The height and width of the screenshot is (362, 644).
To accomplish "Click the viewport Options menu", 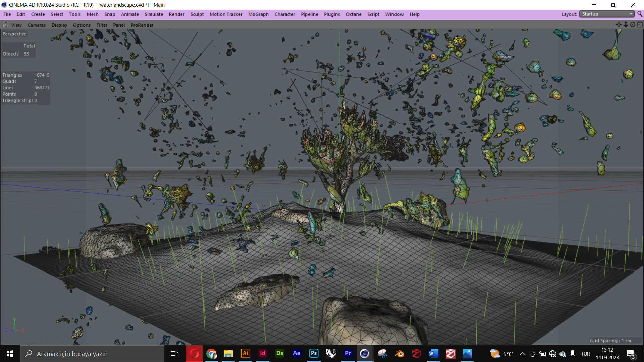I will [82, 25].
